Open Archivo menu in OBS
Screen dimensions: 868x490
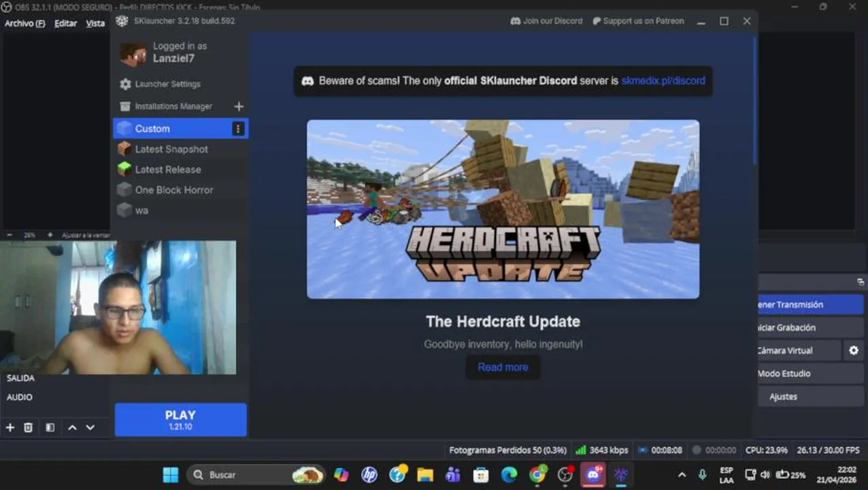pos(24,23)
